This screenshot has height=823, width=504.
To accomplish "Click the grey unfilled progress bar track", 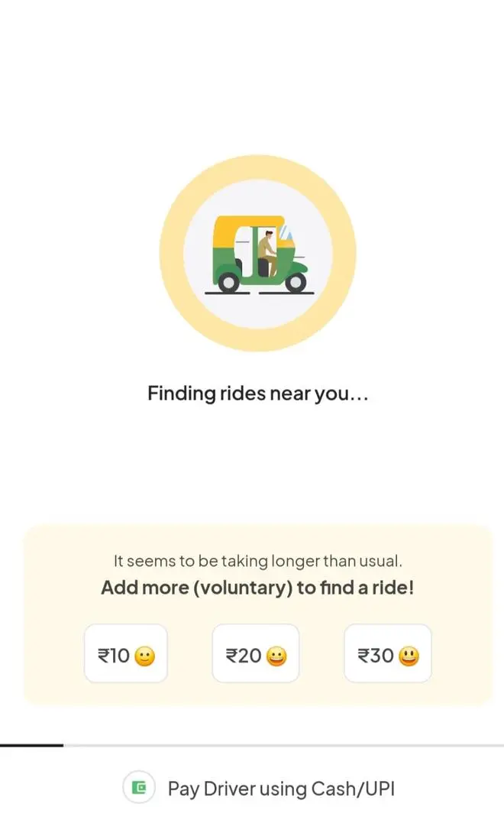I will [283, 745].
